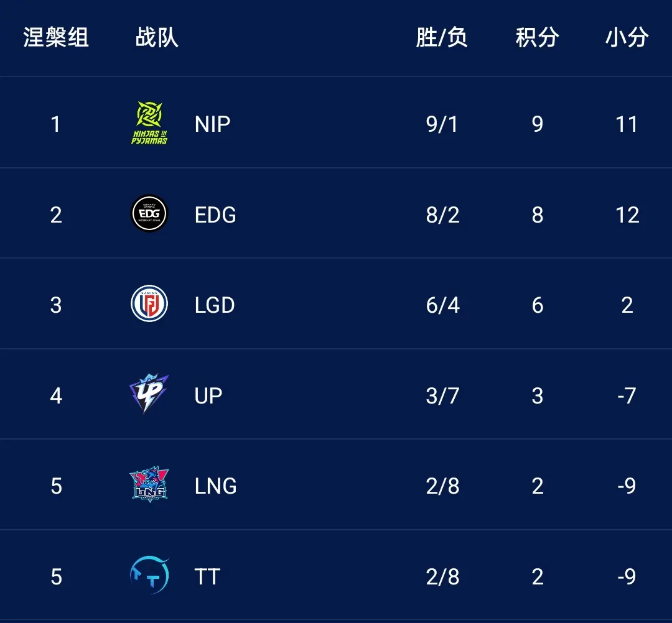The width and height of the screenshot is (672, 623).
Task: Click the 战队 column header
Action: click(157, 37)
